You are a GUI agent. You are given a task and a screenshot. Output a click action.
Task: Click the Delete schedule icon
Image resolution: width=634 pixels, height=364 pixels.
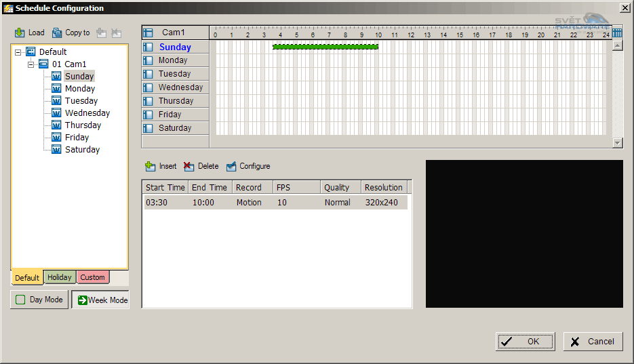189,166
